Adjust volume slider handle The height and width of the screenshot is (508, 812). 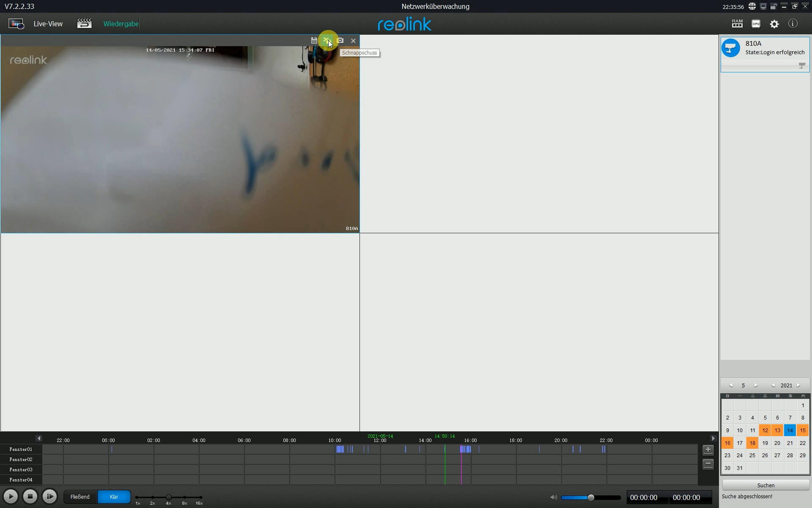click(591, 497)
